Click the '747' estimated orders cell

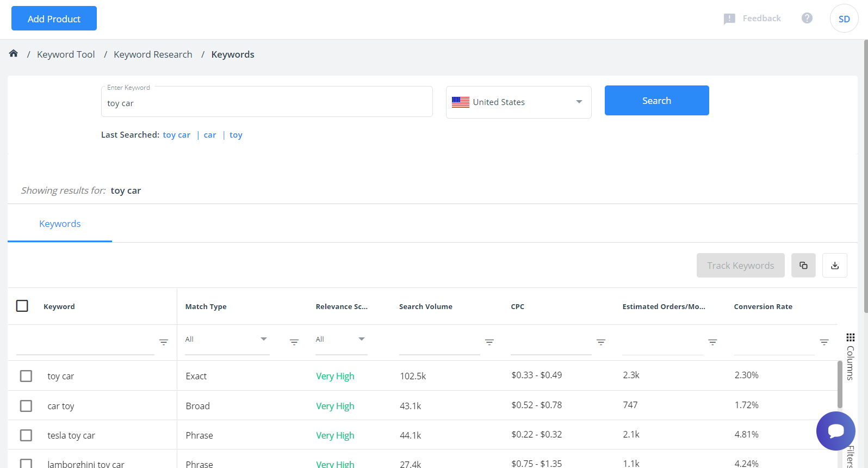point(630,405)
